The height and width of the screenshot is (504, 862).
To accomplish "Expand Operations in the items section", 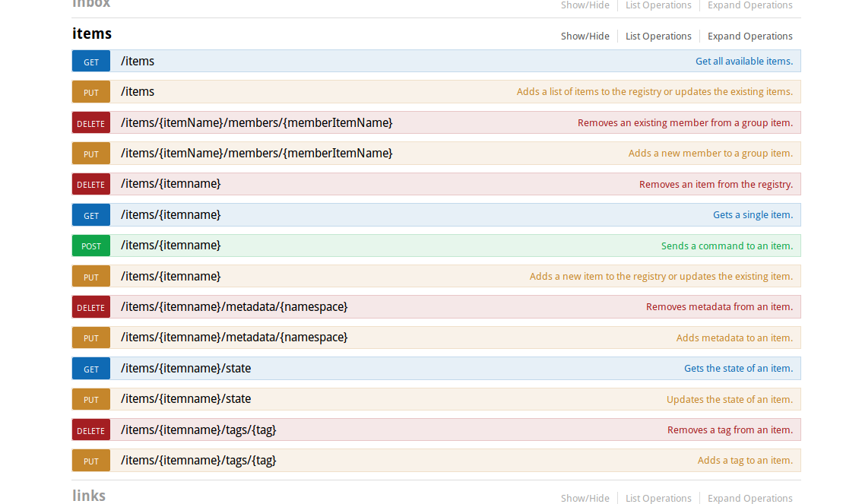I will tap(749, 36).
